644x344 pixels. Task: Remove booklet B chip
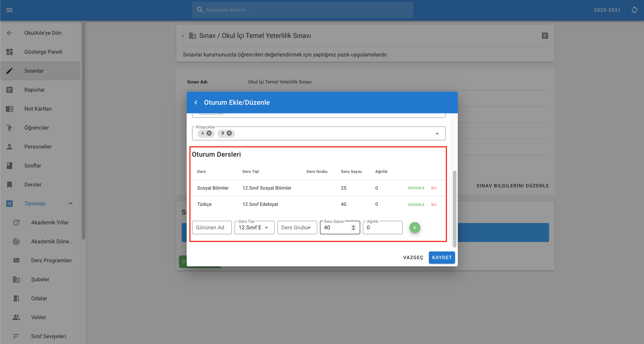point(229,133)
